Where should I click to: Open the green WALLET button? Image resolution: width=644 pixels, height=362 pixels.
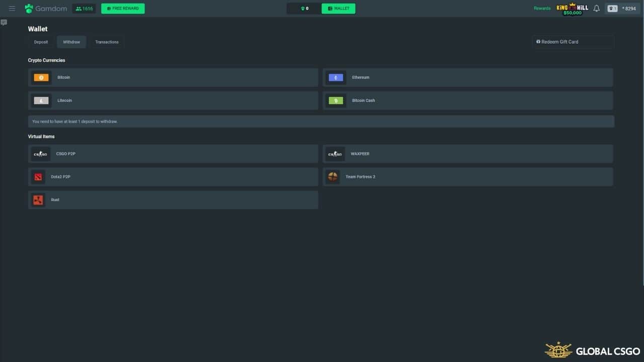point(339,9)
